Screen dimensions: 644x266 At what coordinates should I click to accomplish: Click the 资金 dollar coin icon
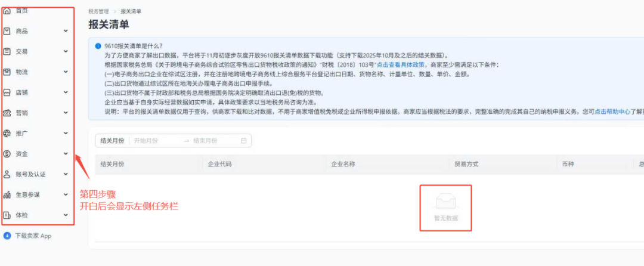point(7,154)
